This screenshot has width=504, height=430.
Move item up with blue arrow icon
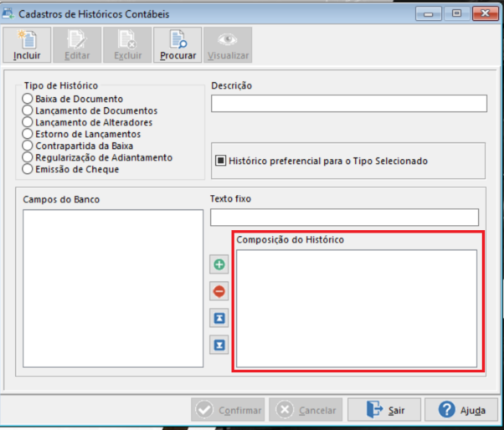click(219, 318)
